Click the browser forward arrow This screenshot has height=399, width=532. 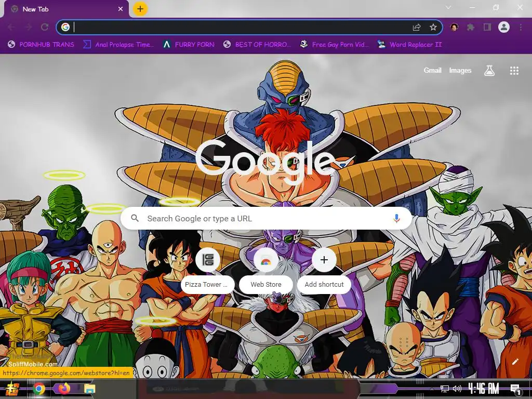click(28, 27)
